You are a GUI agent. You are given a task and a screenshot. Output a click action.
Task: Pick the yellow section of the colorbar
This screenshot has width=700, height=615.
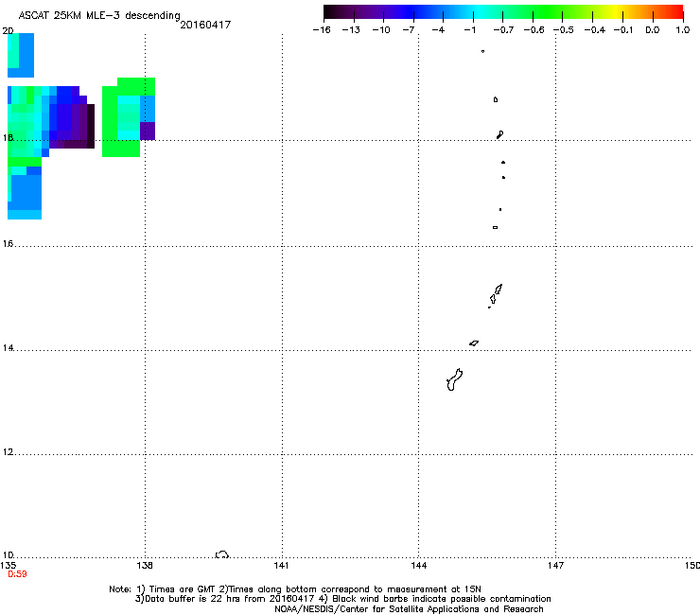(616, 12)
